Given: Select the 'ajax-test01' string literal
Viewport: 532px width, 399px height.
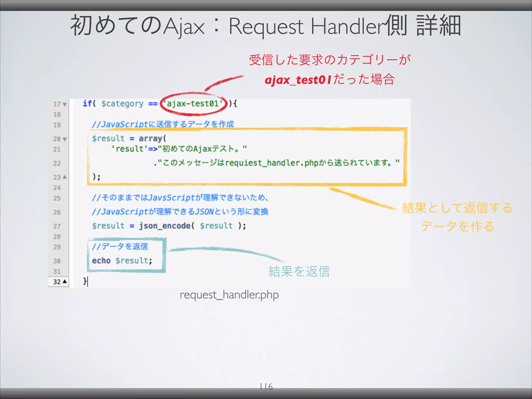Looking at the screenshot, I should (193, 104).
